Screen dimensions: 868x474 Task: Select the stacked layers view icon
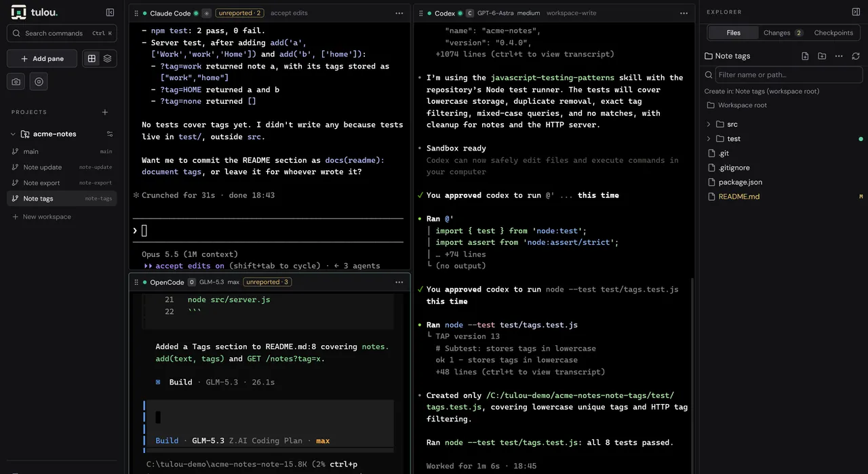click(x=107, y=58)
